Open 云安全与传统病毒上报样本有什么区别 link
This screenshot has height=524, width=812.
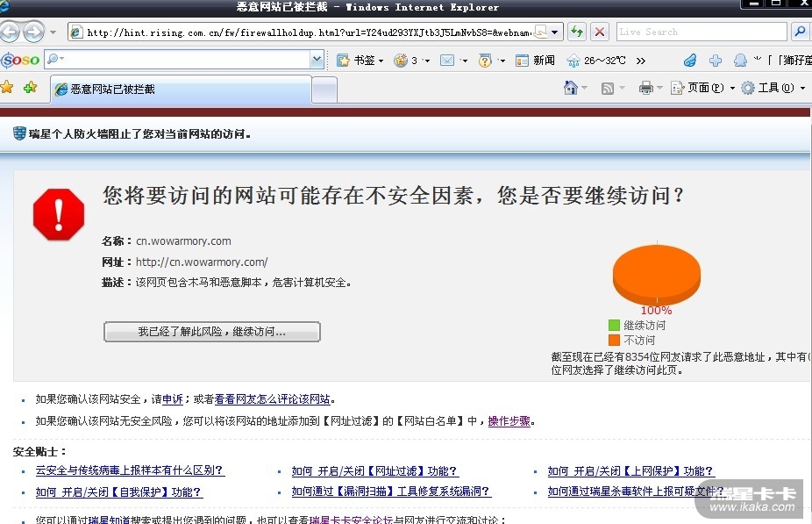130,470
